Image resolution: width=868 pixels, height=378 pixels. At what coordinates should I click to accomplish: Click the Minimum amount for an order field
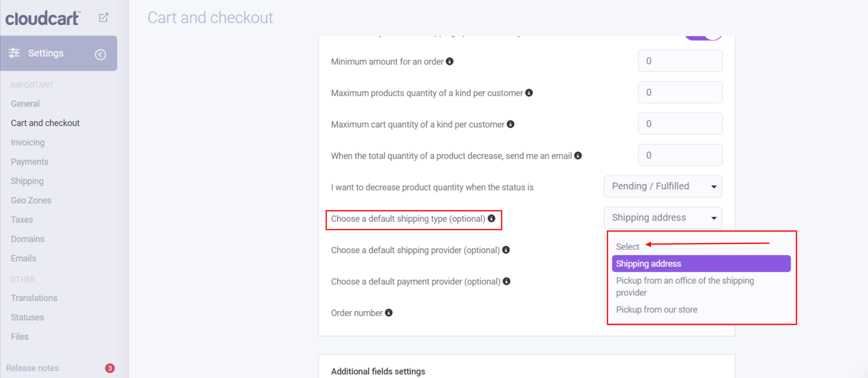coord(680,61)
